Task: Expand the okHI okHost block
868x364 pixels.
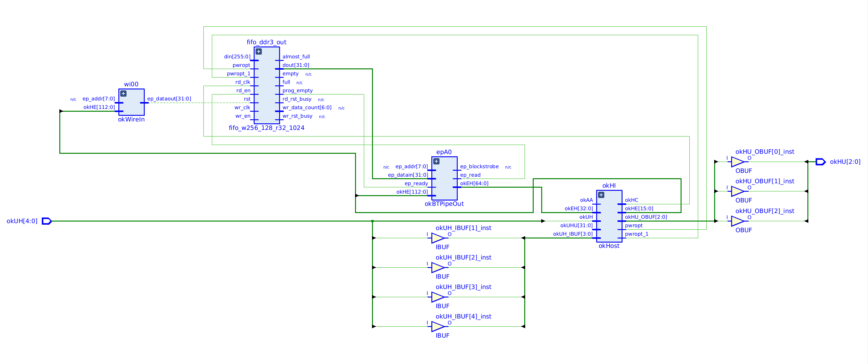Action: click(601, 195)
